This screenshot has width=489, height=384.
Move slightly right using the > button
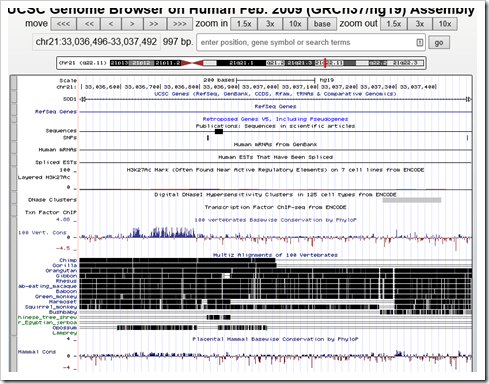coord(132,24)
